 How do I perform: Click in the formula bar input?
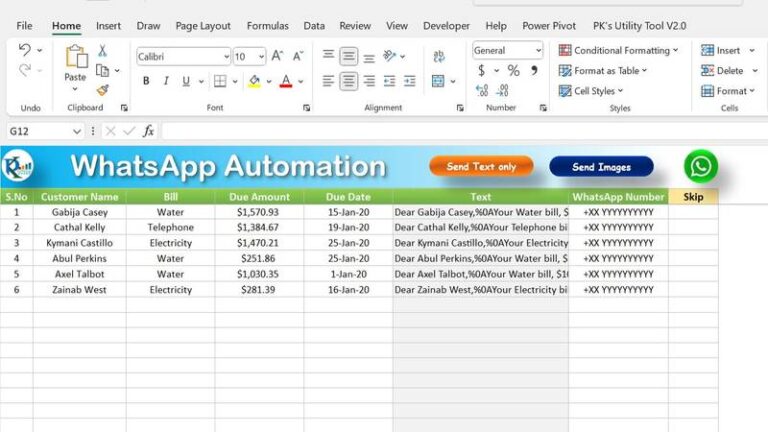click(x=464, y=131)
